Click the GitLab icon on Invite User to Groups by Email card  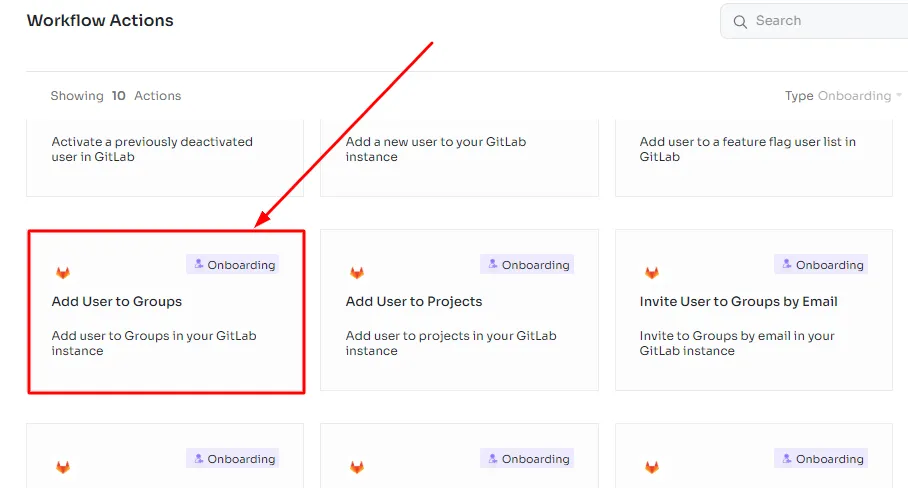click(651, 272)
